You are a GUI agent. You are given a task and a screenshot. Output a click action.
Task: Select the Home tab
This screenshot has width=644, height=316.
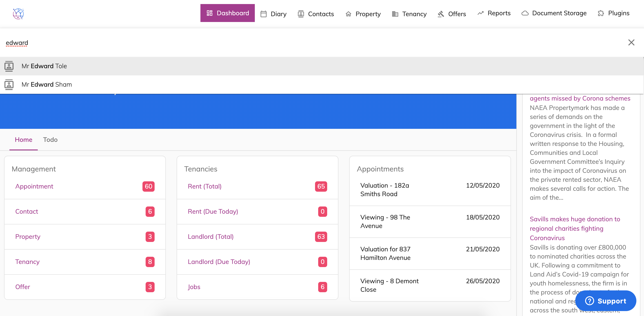tap(24, 140)
